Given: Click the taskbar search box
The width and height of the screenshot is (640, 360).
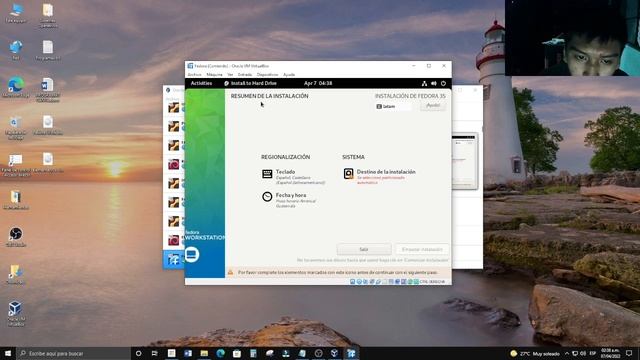Looking at the screenshot, I should [x=73, y=353].
